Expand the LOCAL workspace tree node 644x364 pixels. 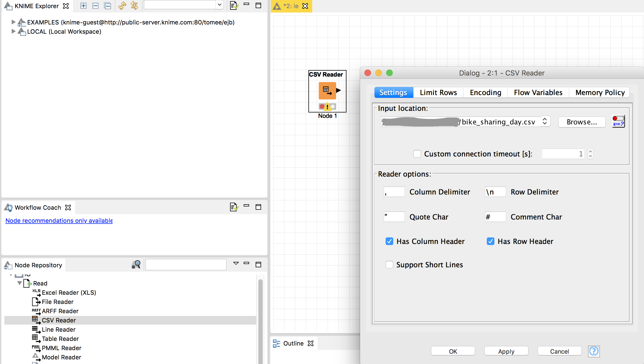click(13, 31)
